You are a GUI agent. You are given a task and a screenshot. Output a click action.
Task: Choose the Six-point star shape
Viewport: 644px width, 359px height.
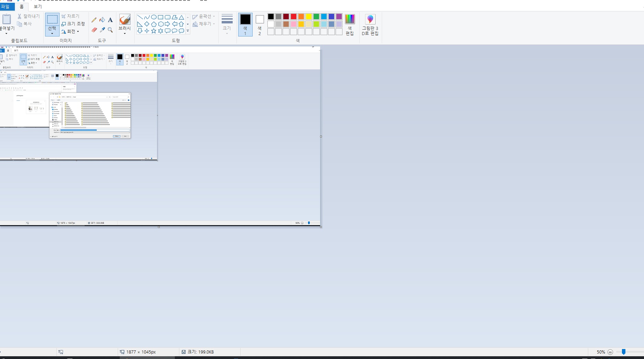point(160,31)
